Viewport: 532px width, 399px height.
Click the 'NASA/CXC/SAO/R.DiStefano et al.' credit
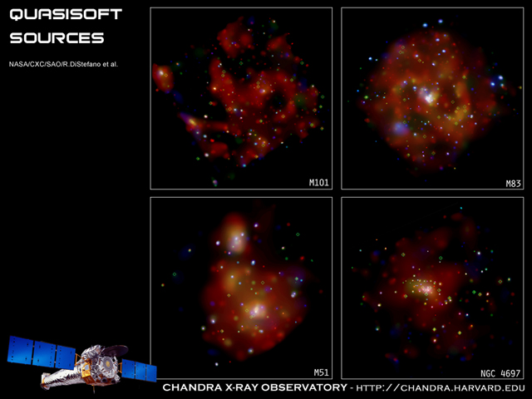click(x=63, y=64)
